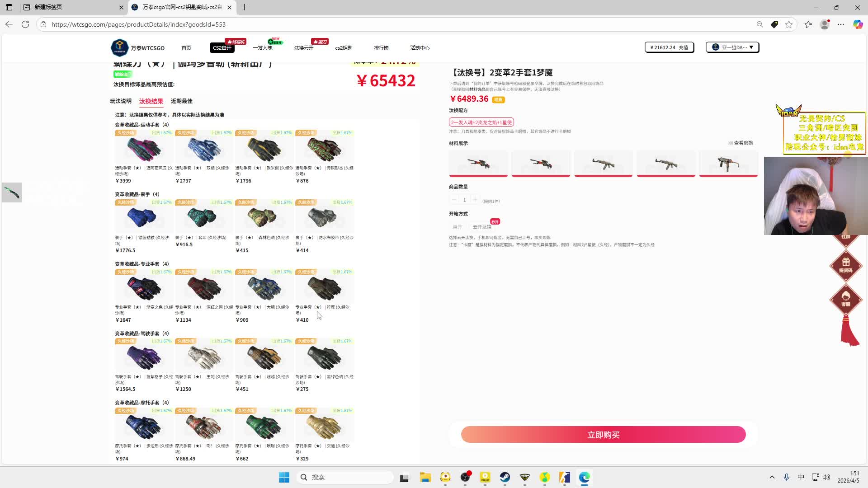Switch to 近期最佳 tab

pos(181,101)
